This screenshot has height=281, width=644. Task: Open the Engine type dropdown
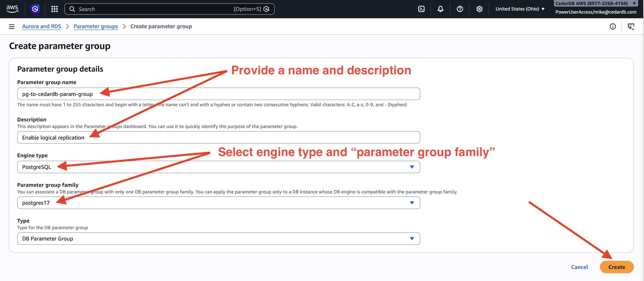point(412,167)
